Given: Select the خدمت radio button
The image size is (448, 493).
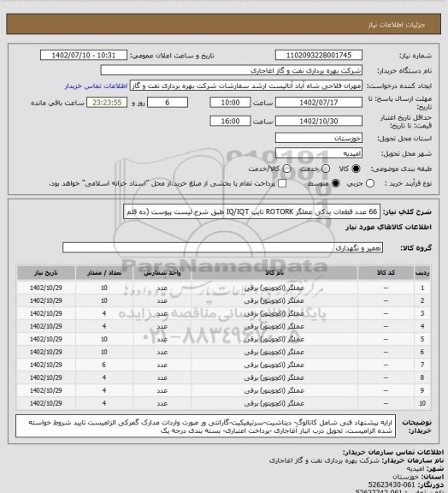Looking at the screenshot, I should point(326,169).
